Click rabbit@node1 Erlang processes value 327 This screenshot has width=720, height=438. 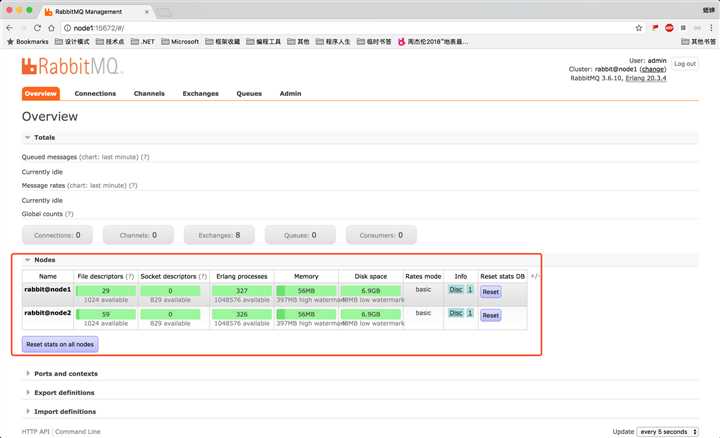click(242, 291)
